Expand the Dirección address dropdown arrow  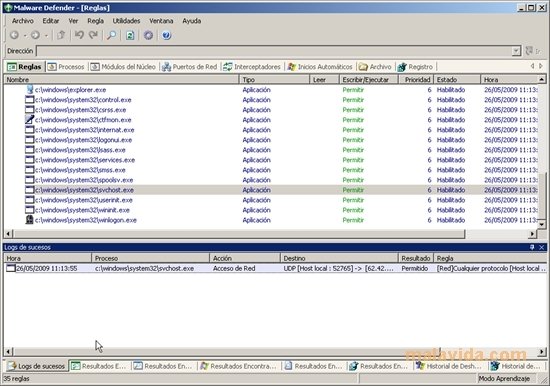tap(516, 51)
